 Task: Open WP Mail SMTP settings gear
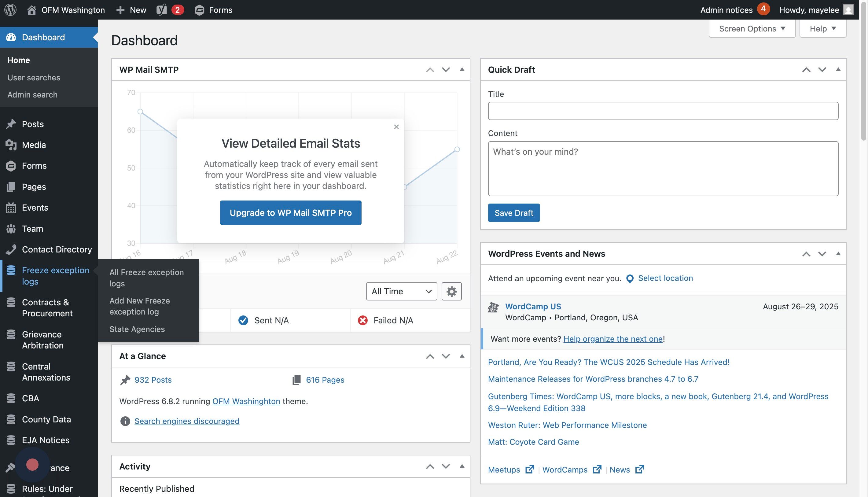click(451, 291)
